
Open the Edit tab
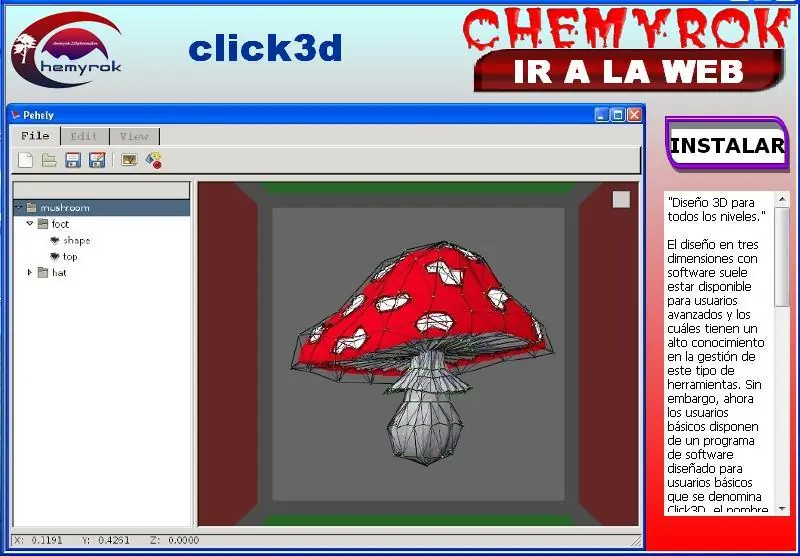click(84, 136)
